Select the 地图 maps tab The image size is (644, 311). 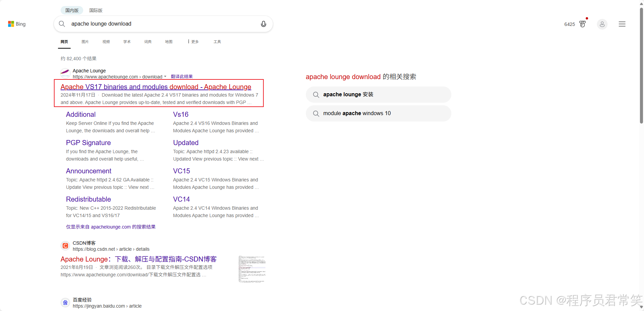(169, 42)
